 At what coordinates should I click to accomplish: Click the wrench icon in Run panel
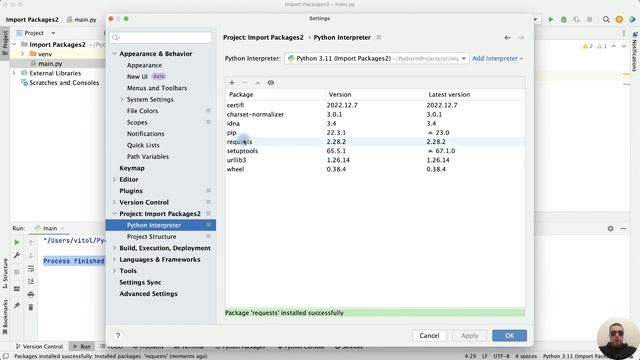click(x=17, y=256)
